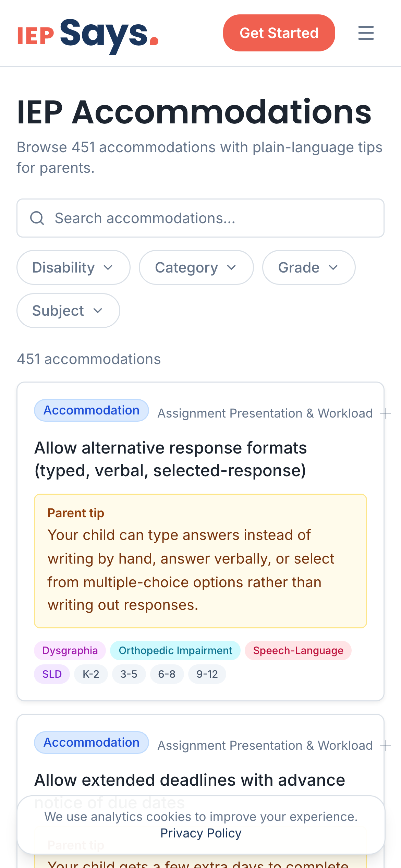
Task: Click the 9-12 grade tag
Action: tap(207, 674)
